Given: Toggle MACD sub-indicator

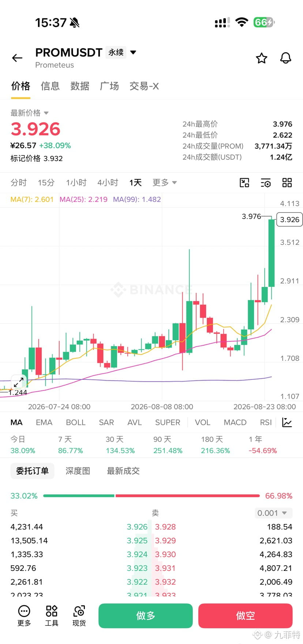Looking at the screenshot, I should [x=235, y=422].
